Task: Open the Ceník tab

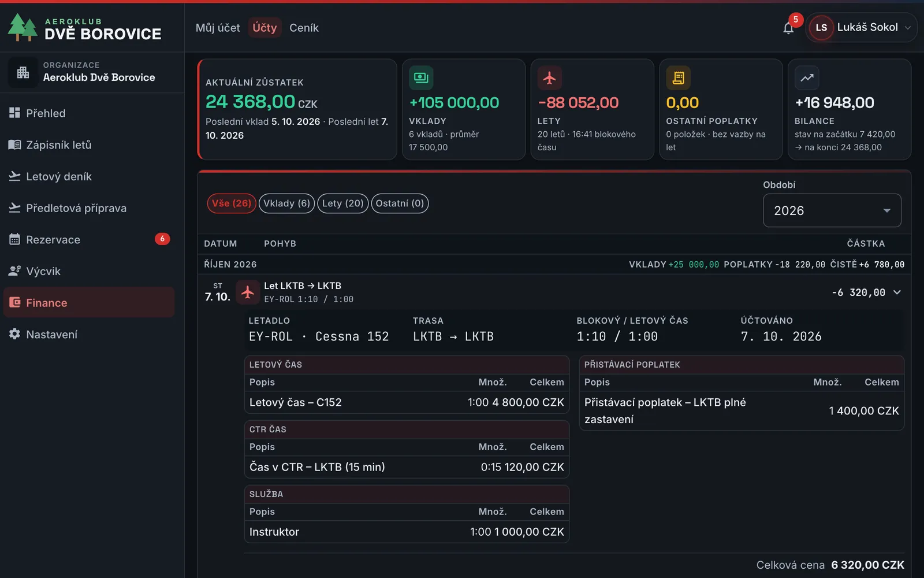Action: (x=304, y=28)
